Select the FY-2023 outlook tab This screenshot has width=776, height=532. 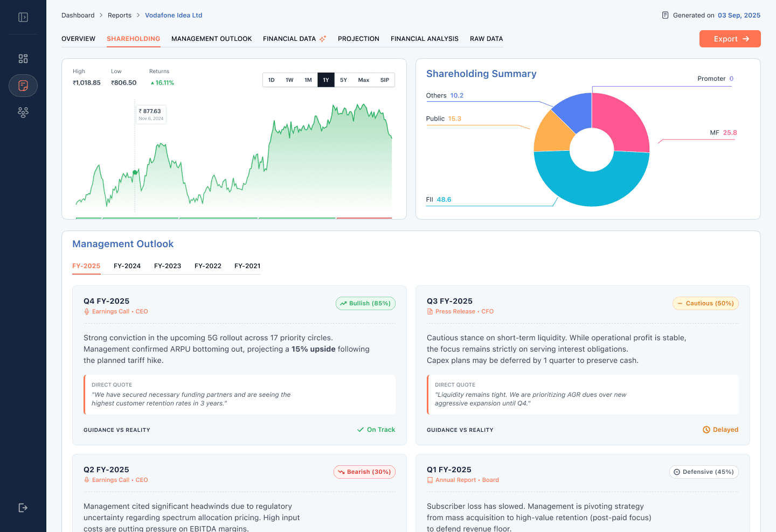tap(168, 266)
